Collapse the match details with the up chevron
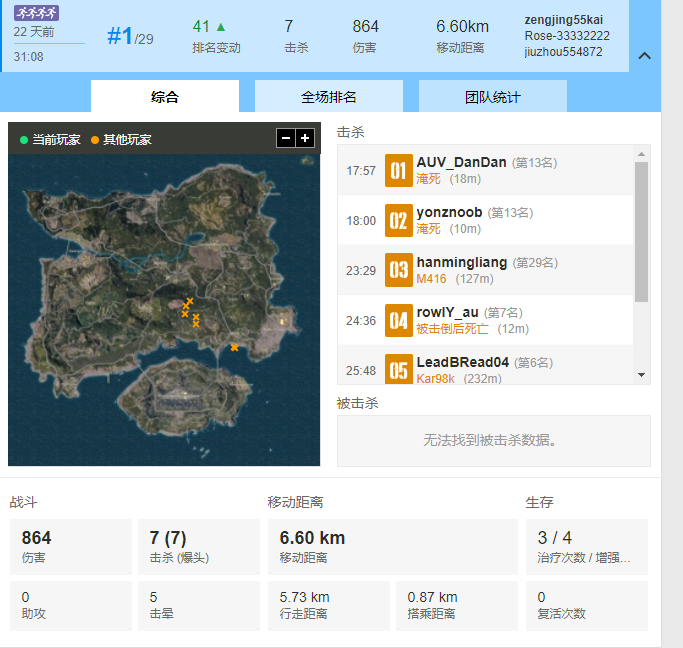Screen dimensions: 683x648 coord(644,56)
